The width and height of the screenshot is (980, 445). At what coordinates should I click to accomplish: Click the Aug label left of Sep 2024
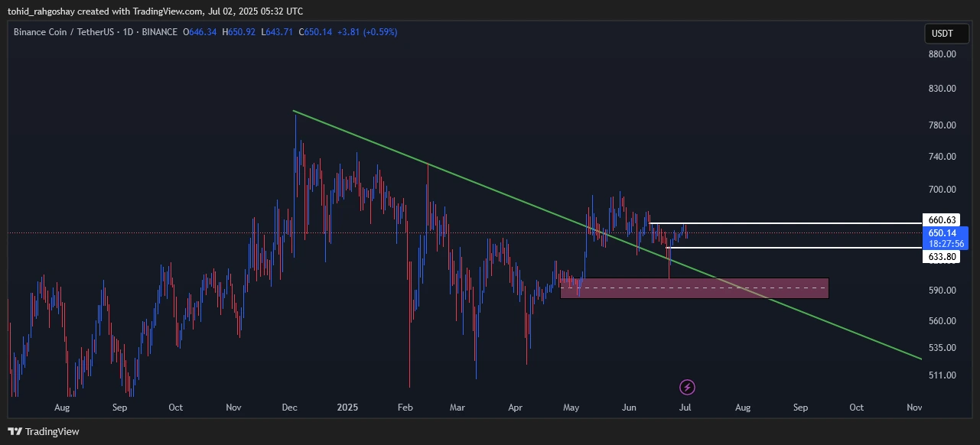pos(63,408)
